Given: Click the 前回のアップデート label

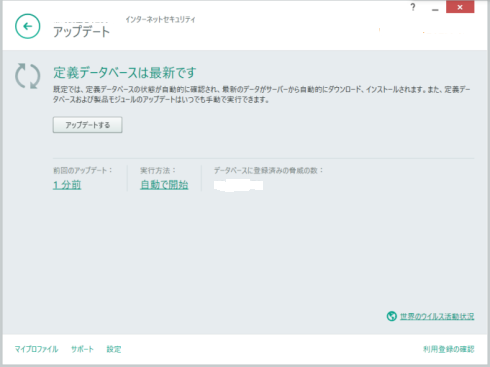Looking at the screenshot, I should pyautogui.click(x=83, y=170).
